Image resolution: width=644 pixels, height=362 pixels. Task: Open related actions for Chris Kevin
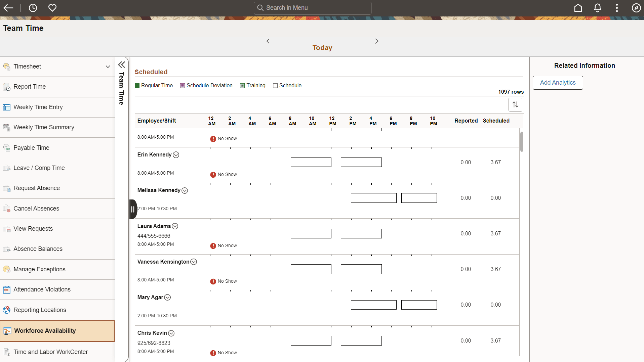pyautogui.click(x=171, y=333)
